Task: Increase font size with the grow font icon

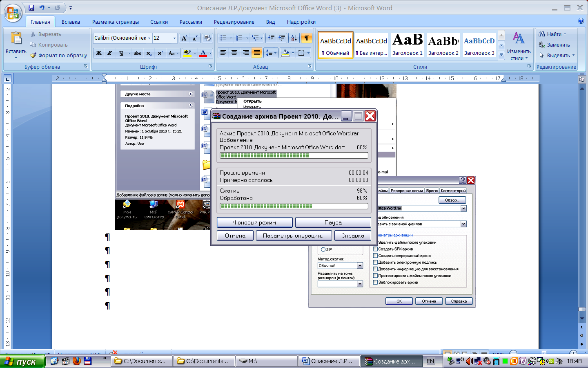Action: [184, 38]
